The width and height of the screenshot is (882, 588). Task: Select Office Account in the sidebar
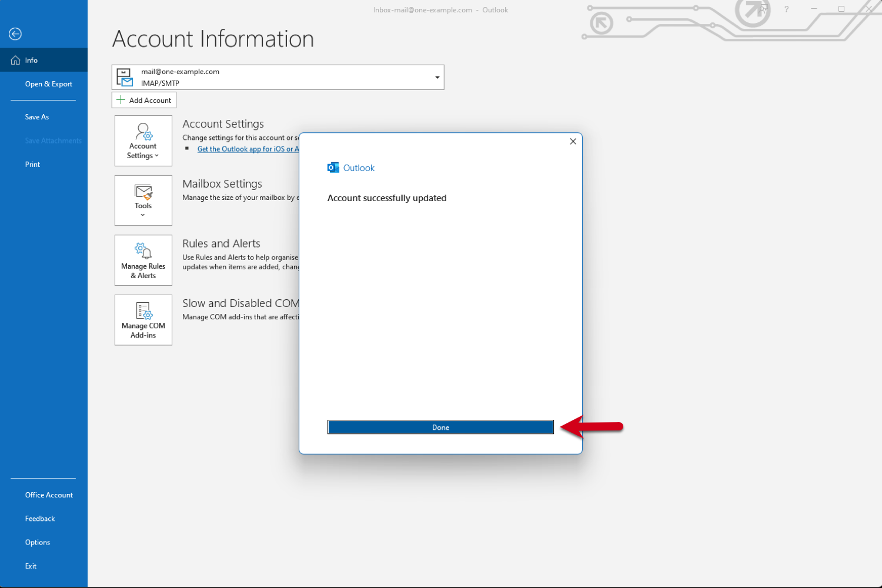(49, 495)
